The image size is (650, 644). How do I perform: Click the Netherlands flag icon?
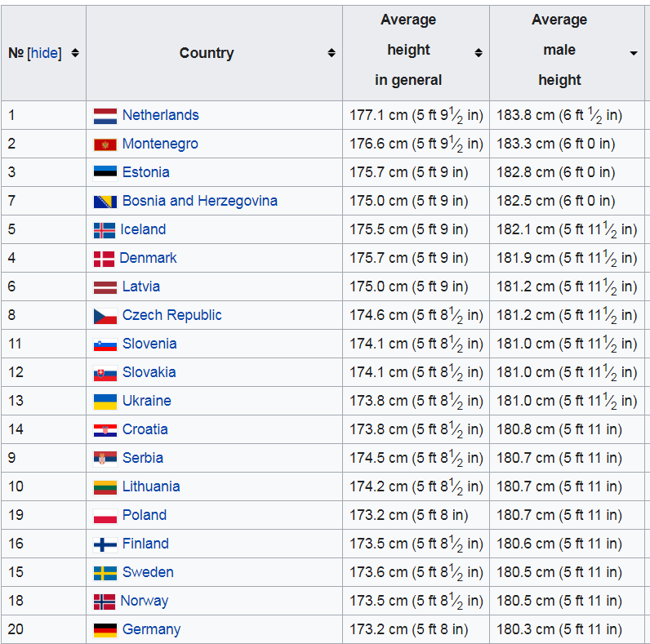(x=105, y=116)
